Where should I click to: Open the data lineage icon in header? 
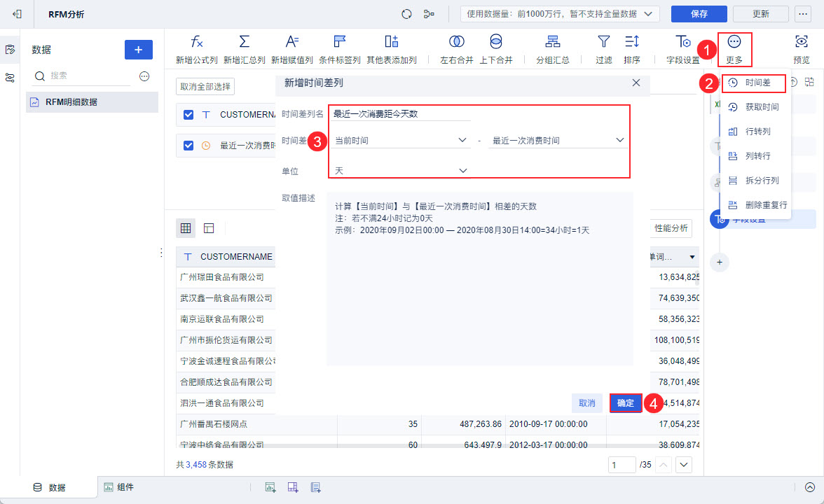click(x=429, y=14)
